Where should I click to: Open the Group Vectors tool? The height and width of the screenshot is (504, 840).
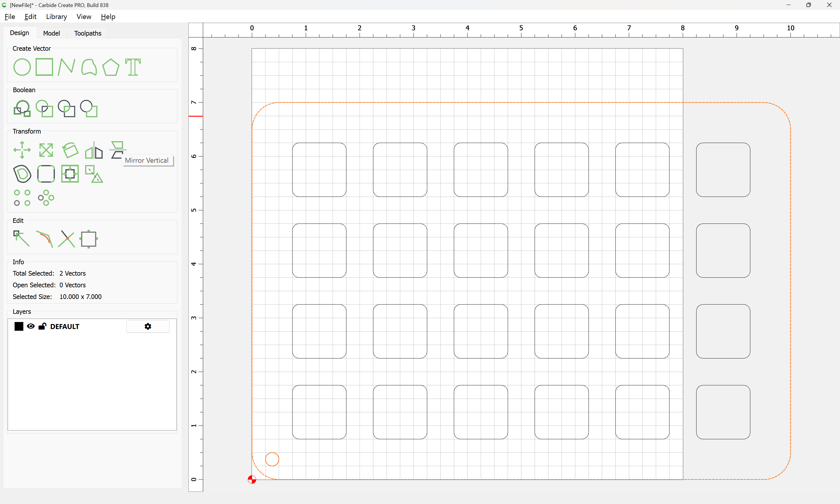pyautogui.click(x=94, y=174)
